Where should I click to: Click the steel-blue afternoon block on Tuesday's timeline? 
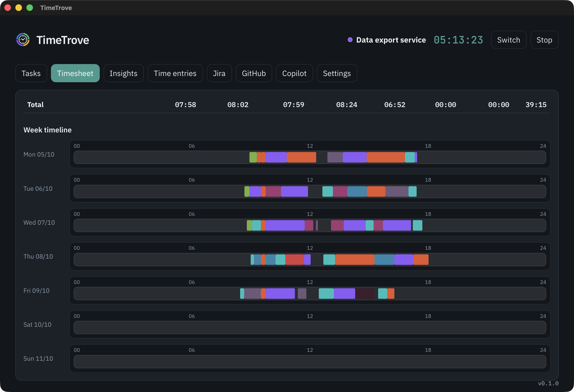coord(357,191)
